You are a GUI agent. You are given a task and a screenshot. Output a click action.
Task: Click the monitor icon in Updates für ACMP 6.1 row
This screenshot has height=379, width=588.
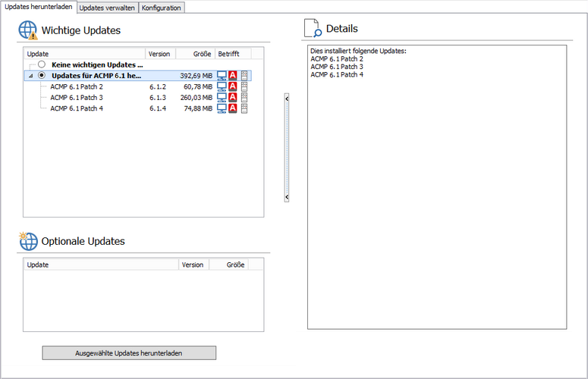click(222, 76)
